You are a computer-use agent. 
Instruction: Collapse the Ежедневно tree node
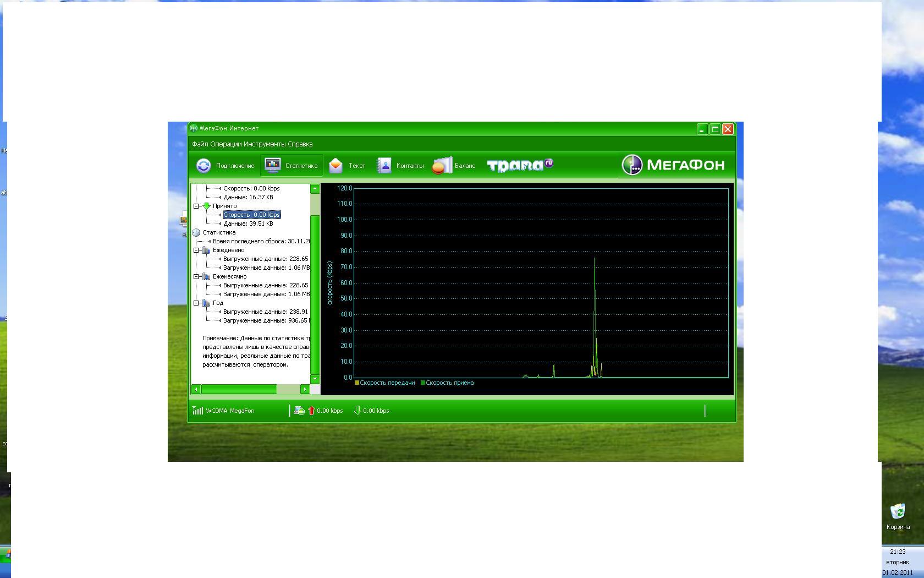(x=196, y=250)
